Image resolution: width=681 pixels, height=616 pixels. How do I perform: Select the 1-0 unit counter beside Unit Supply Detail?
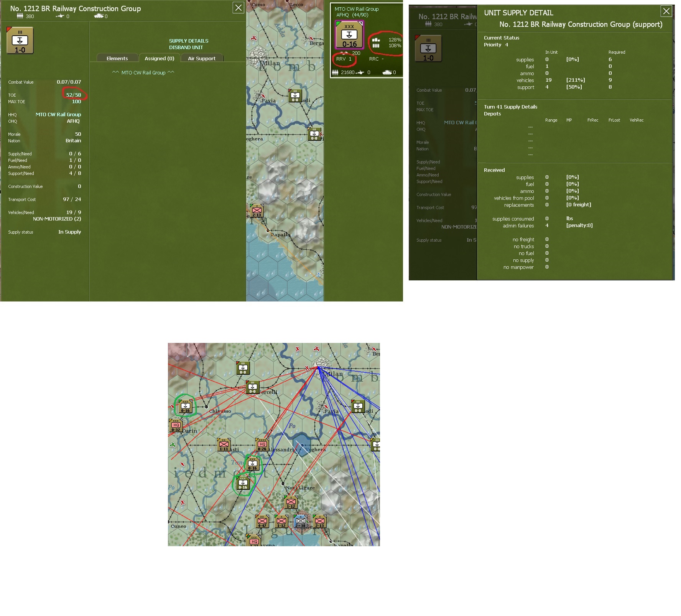click(x=428, y=49)
